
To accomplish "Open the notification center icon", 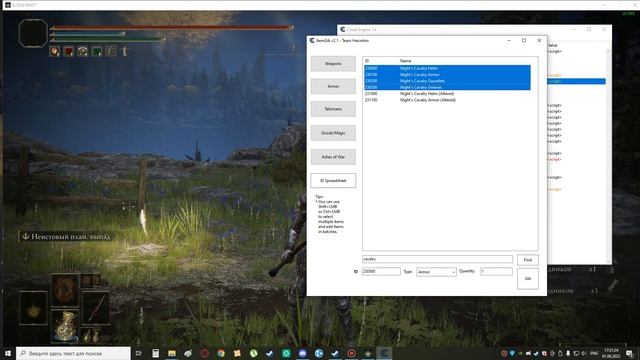I will click(x=629, y=353).
